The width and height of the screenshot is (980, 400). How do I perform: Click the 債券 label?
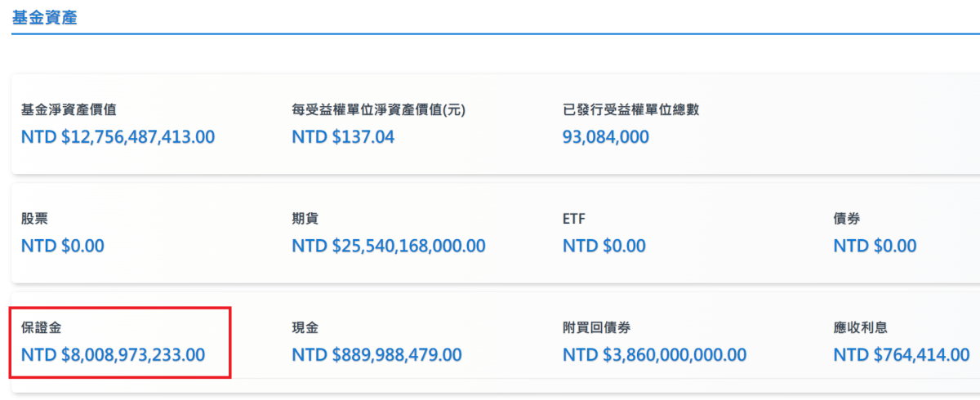tap(847, 219)
